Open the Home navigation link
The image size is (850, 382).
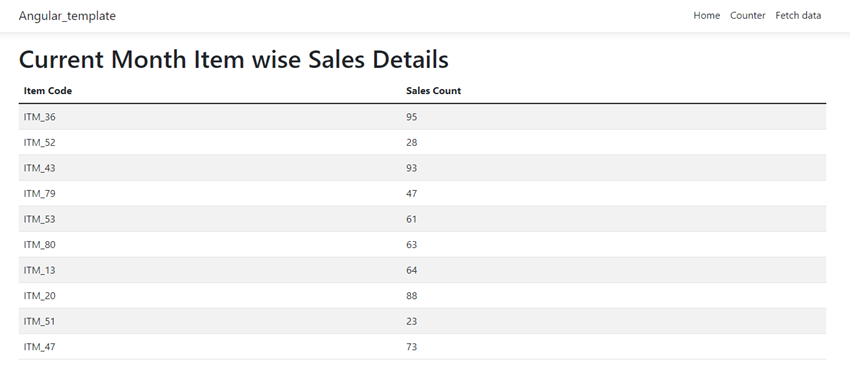click(x=706, y=16)
